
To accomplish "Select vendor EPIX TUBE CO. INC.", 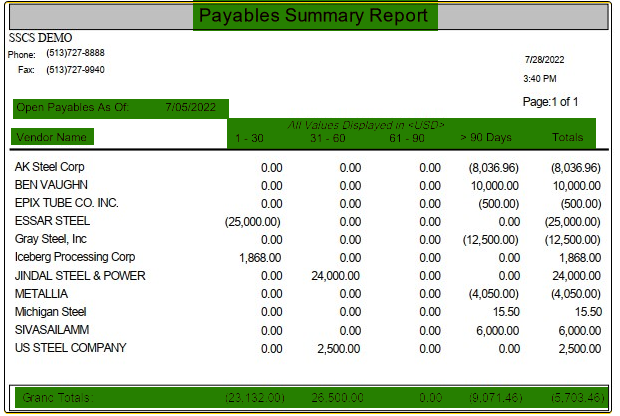I will 66,203.
